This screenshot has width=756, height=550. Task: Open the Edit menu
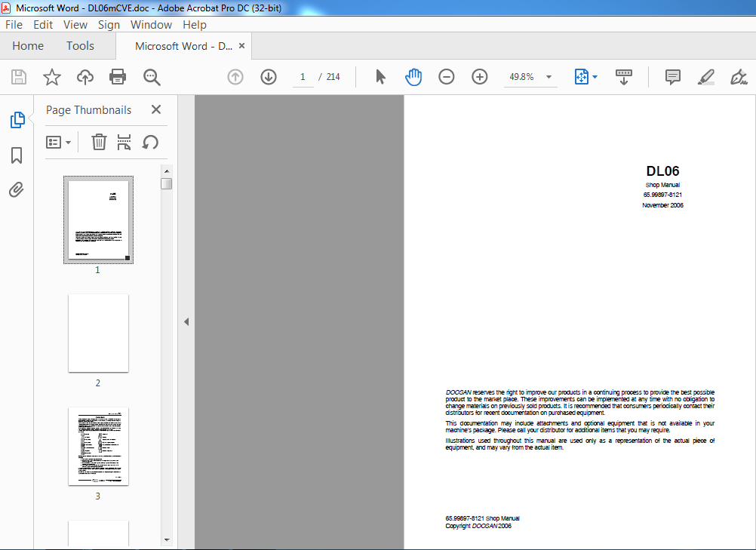pos(43,25)
